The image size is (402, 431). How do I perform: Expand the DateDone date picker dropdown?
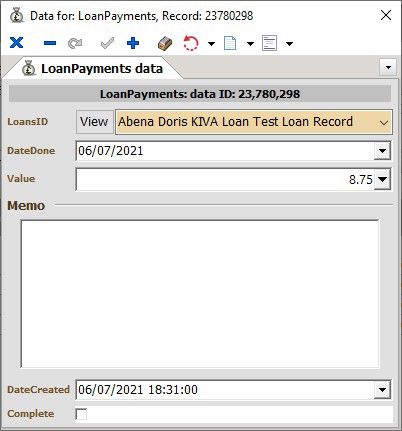tap(382, 151)
